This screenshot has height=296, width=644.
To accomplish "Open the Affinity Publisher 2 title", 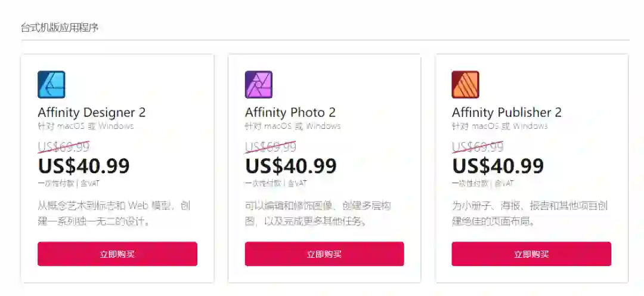I will tap(506, 112).
